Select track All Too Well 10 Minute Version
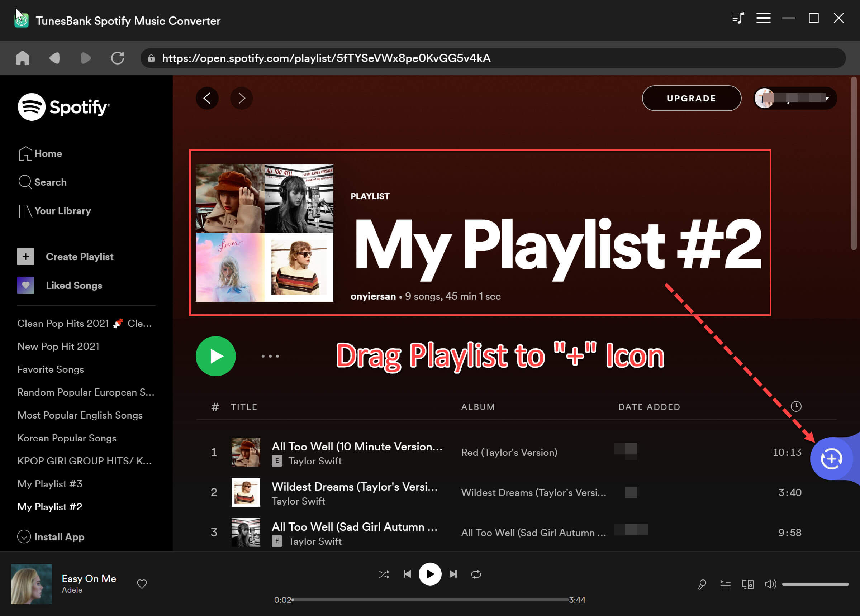860x616 pixels. [357, 447]
